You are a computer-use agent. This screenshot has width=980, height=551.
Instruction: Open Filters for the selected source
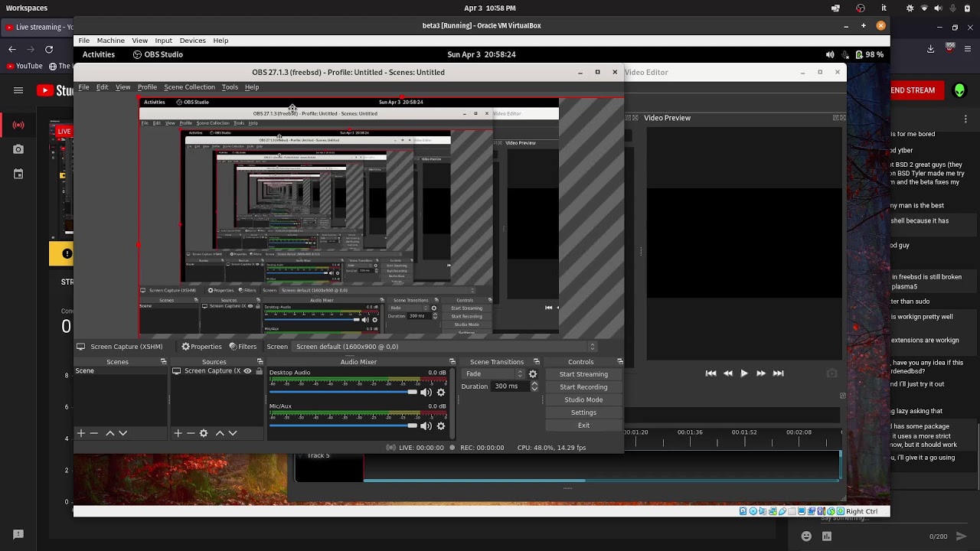(x=243, y=347)
